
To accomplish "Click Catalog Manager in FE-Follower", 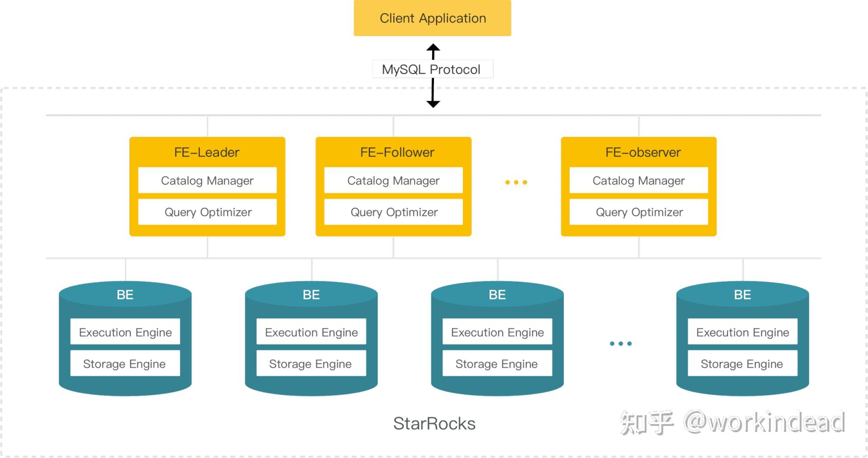I will 393,180.
